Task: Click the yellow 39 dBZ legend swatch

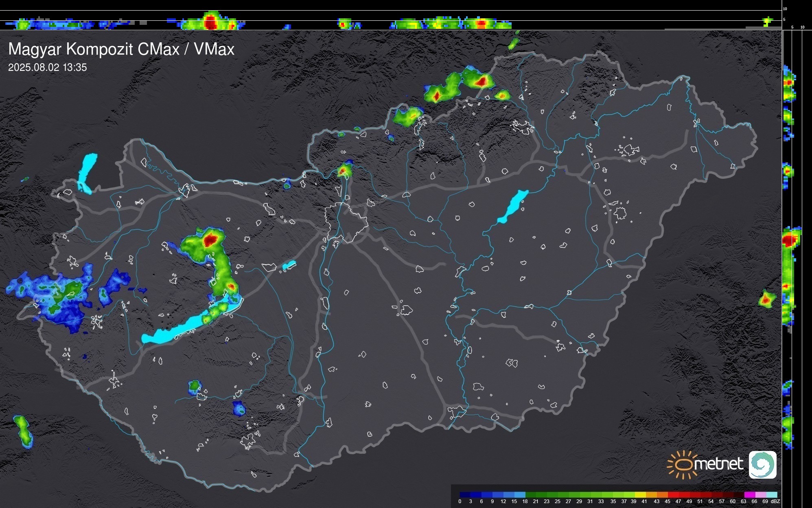Action: pyautogui.click(x=640, y=495)
